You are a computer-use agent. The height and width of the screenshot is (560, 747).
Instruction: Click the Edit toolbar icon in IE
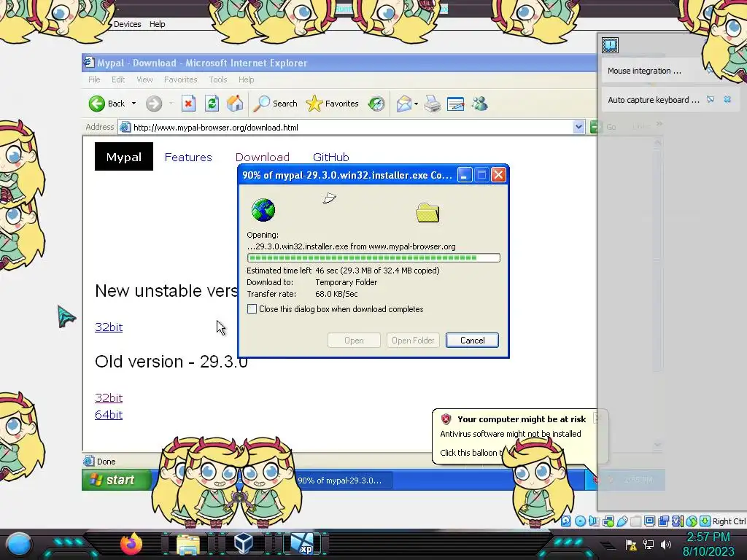[x=455, y=104]
